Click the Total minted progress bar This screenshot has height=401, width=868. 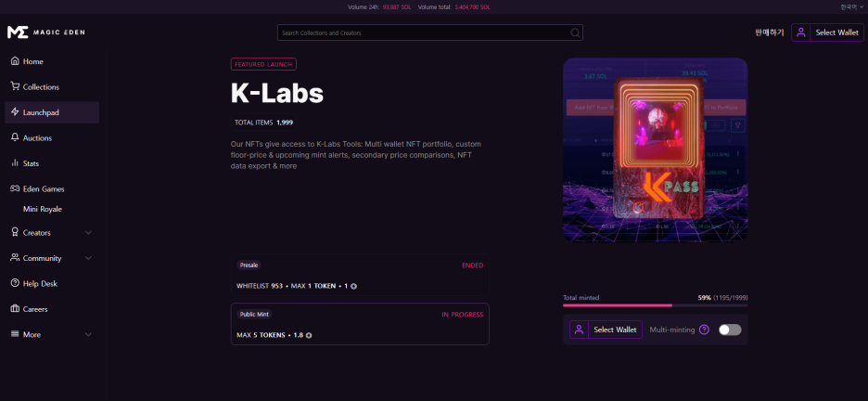(656, 305)
